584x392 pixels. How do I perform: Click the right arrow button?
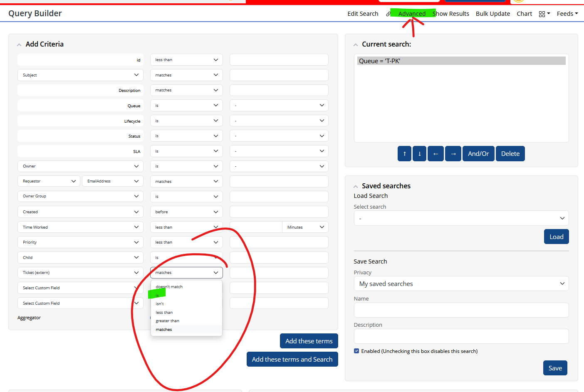(x=453, y=153)
